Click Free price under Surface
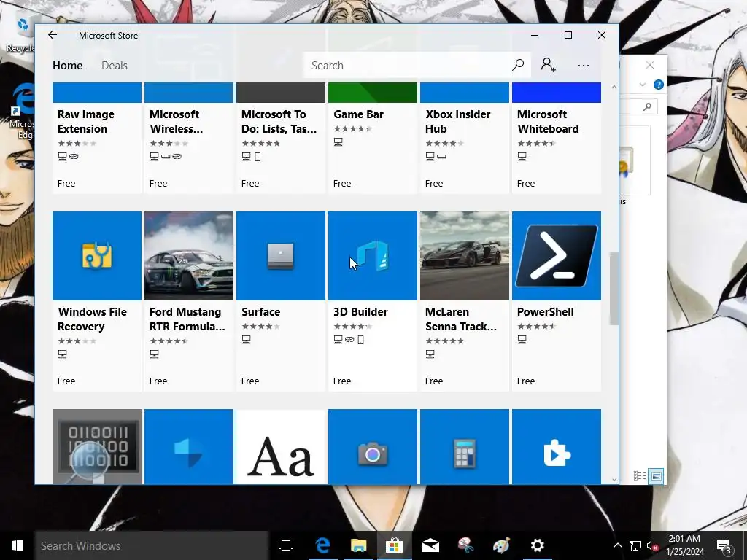 [249, 381]
